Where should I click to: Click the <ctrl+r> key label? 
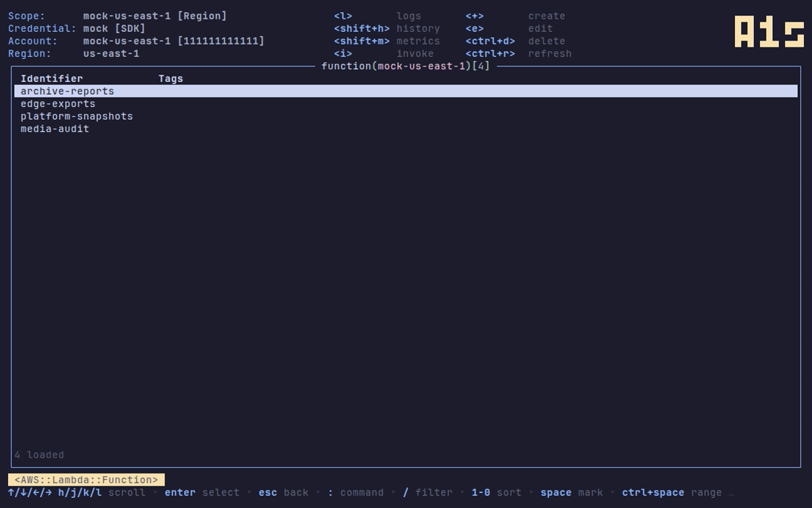[491, 54]
